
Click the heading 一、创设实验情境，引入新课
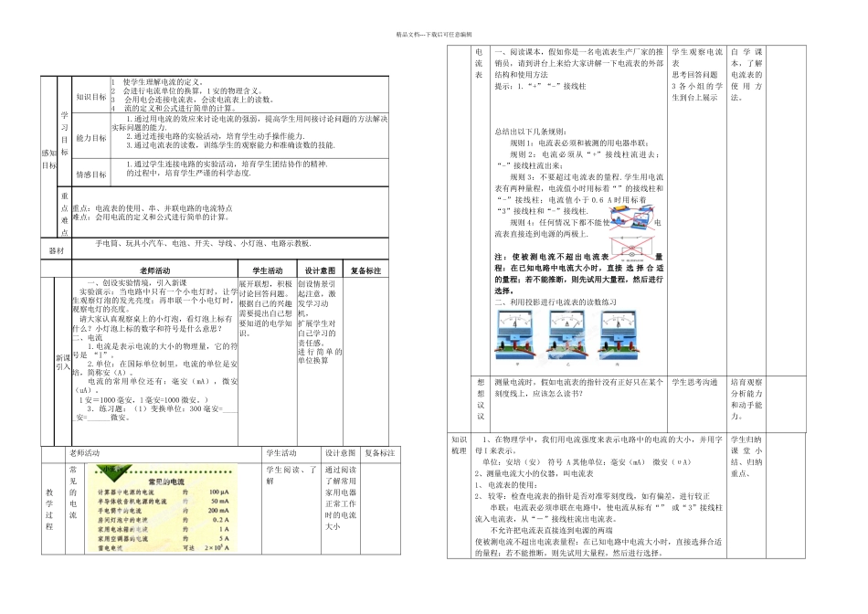click(137, 282)
